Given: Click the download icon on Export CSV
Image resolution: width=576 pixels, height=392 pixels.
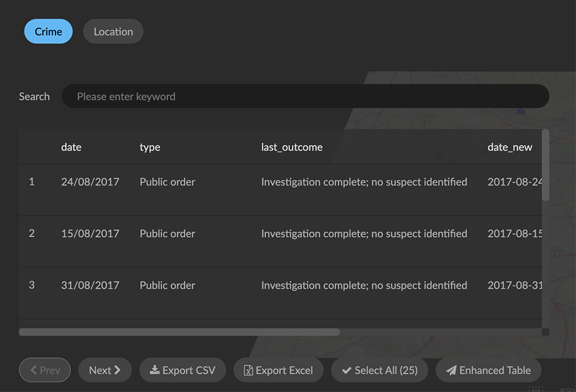Looking at the screenshot, I should (154, 370).
